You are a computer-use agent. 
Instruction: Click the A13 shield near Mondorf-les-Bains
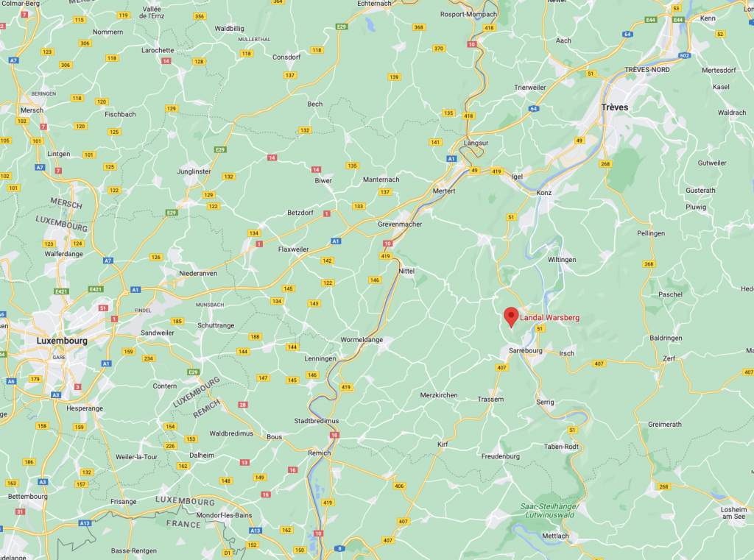pyautogui.click(x=255, y=531)
